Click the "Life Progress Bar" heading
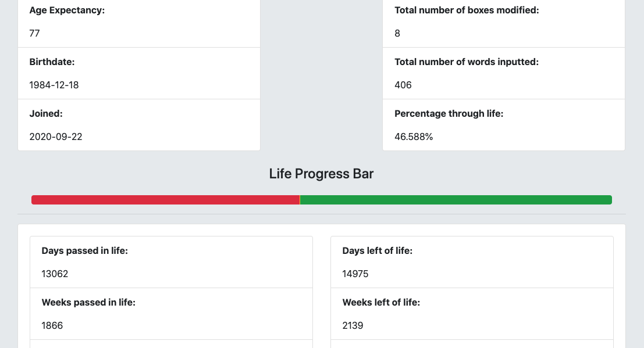Viewport: 644px width, 348px height. point(321,174)
